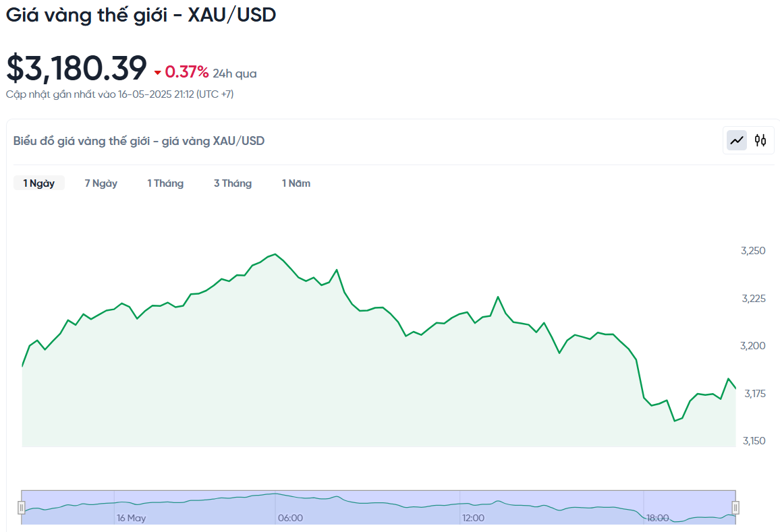780x532 pixels.
Task: Click the Giá vàng thế giới - XAU/USD heading
Action: 141,15
